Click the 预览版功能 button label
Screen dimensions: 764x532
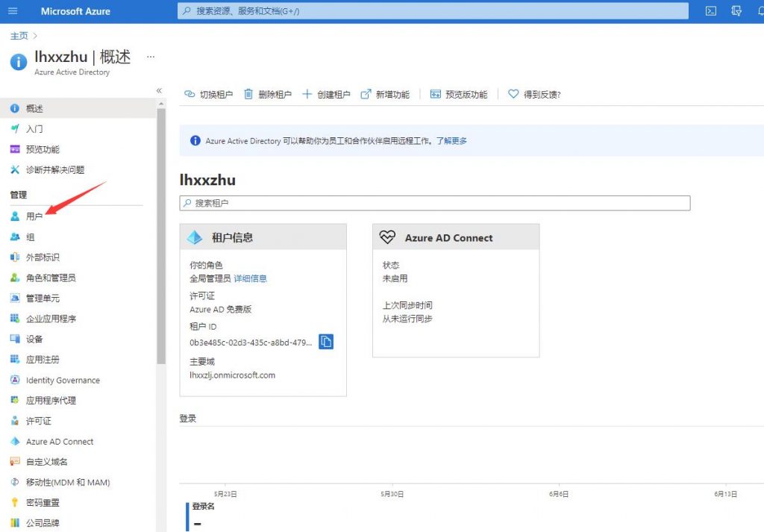(466, 95)
